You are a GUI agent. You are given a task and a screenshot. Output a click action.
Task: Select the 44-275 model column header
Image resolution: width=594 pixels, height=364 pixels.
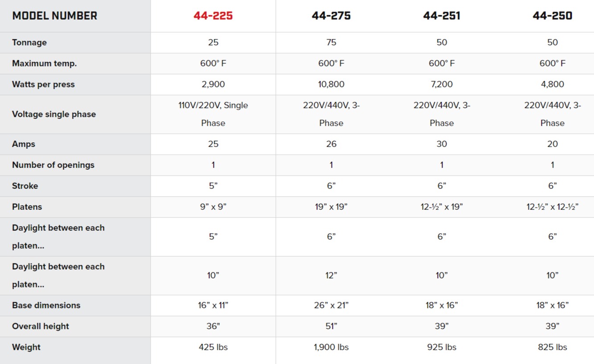pyautogui.click(x=331, y=16)
